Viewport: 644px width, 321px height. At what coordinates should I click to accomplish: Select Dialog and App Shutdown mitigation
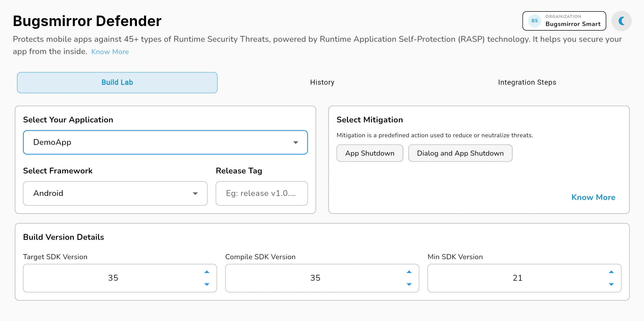pyautogui.click(x=460, y=153)
